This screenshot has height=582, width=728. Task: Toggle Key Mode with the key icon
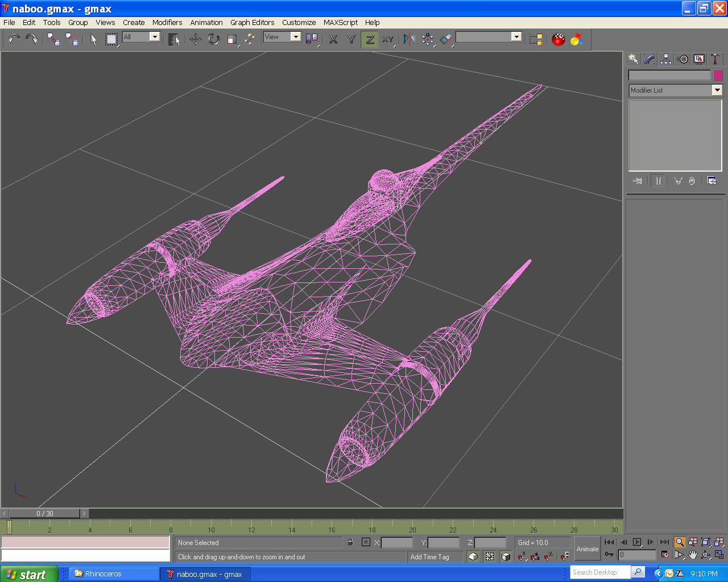click(x=609, y=554)
